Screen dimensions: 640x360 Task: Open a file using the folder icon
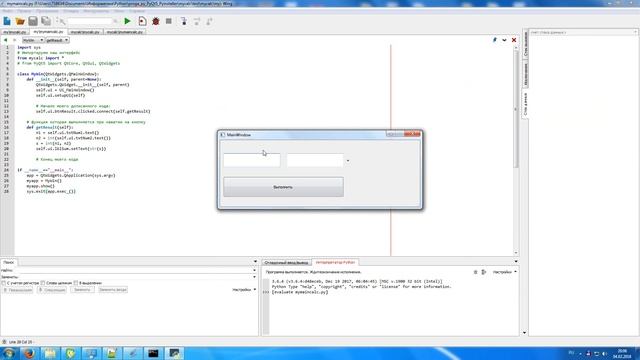(20, 21)
